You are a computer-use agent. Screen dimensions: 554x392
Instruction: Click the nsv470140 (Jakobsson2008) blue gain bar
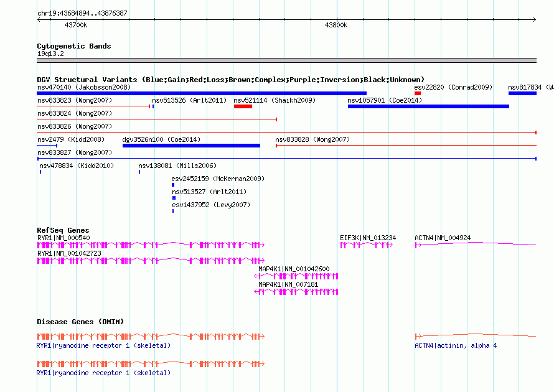coord(202,93)
